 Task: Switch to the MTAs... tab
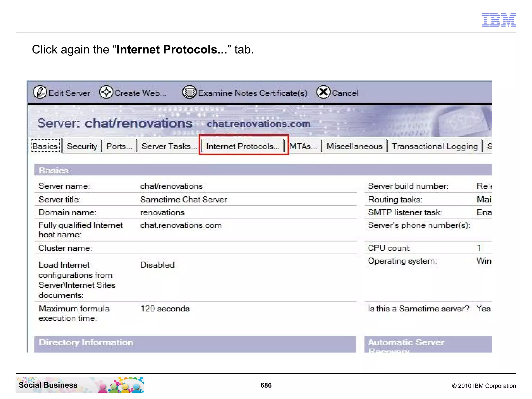[303, 146]
